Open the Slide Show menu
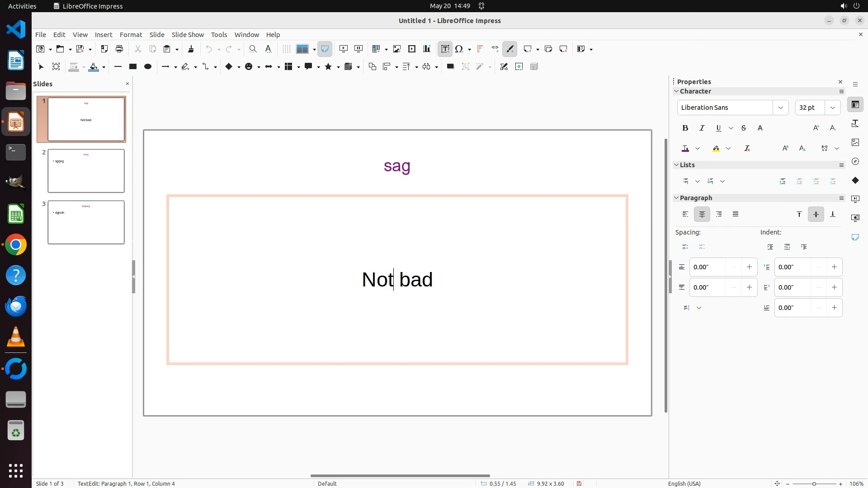Viewport: 868px width, 488px height. (188, 34)
